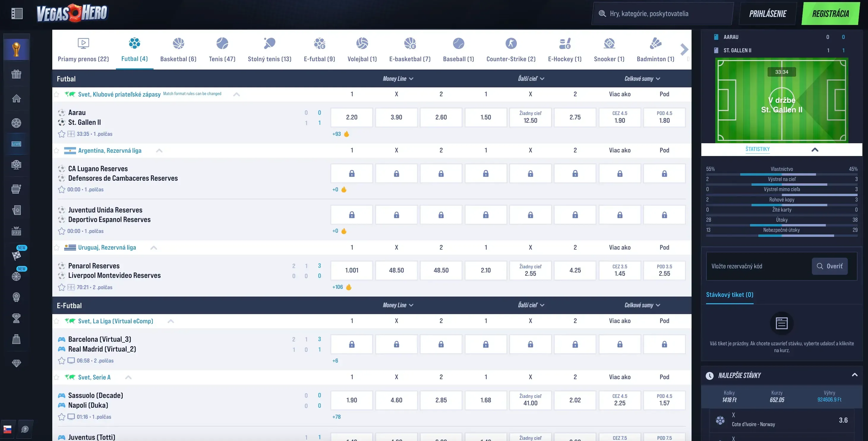Favorite the Svet, Klubové priateľské zápasy league
This screenshot has width=868, height=441.
[x=57, y=94]
